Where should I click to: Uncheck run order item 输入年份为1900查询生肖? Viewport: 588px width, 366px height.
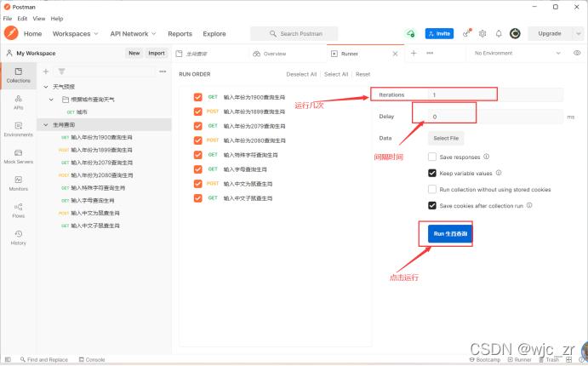coord(198,97)
